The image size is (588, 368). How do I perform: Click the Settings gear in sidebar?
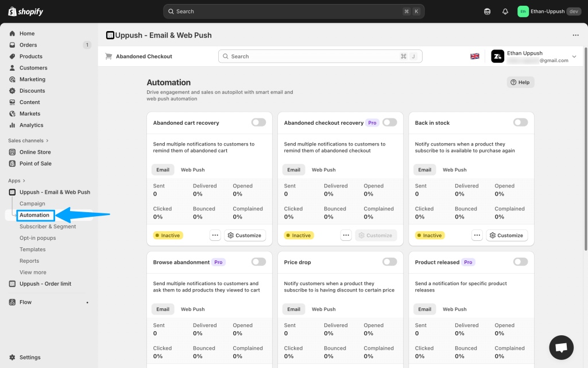coord(13,357)
